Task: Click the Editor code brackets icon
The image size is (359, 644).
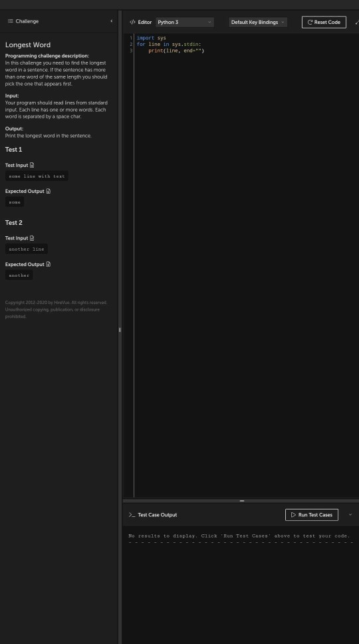Action: pos(132,22)
